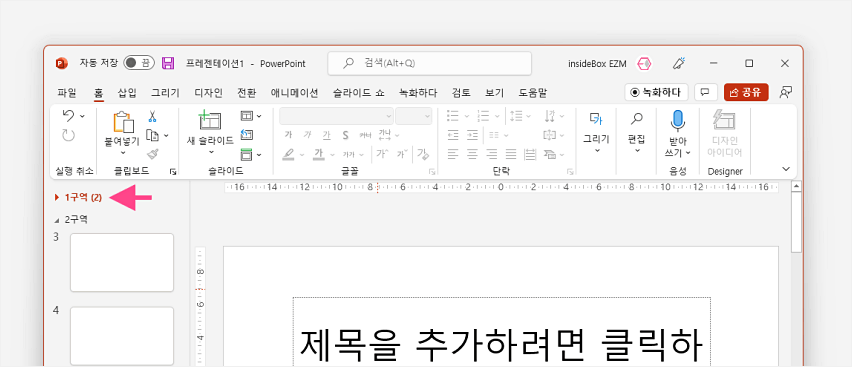Open the 파일 menu
Viewport: 852px width, 367px height.
67,93
